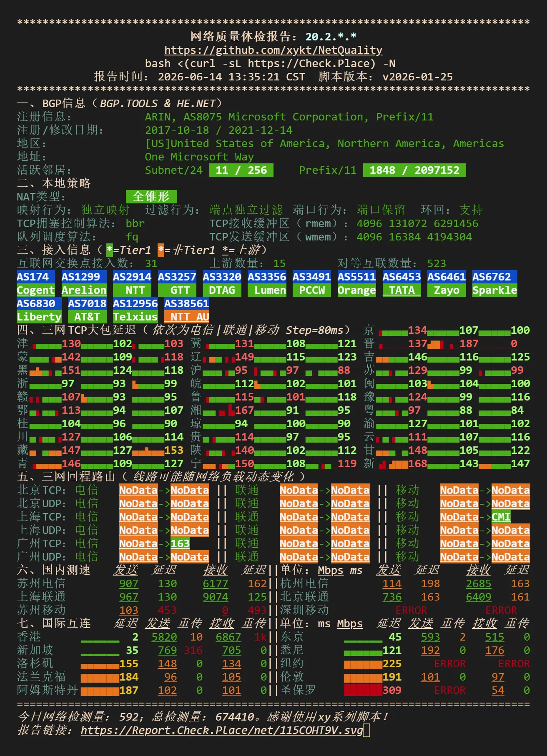Open the github.com/xykt/NetQuality link

coord(273,50)
